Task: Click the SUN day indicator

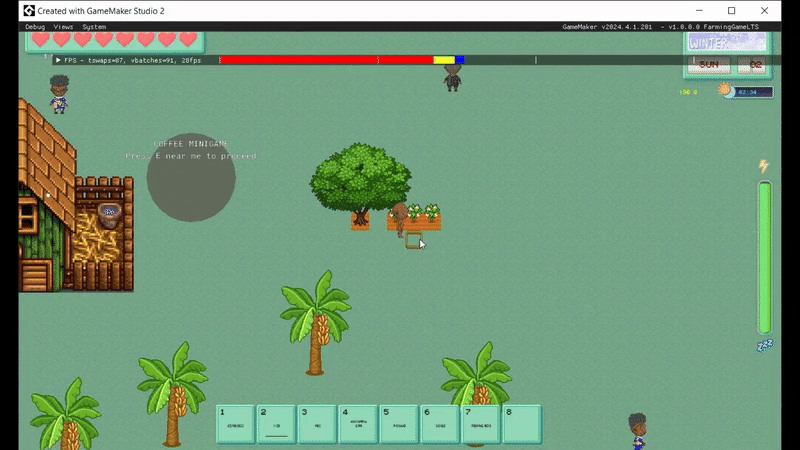Action: click(708, 65)
